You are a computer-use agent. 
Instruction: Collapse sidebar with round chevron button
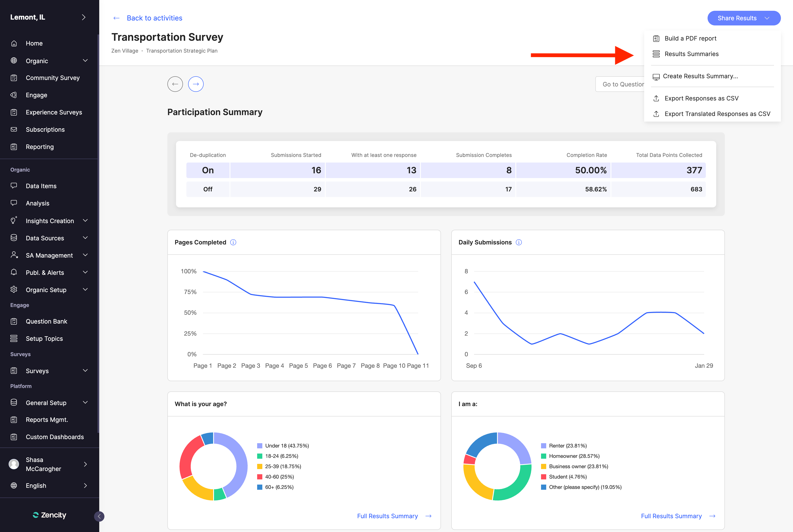click(99, 516)
